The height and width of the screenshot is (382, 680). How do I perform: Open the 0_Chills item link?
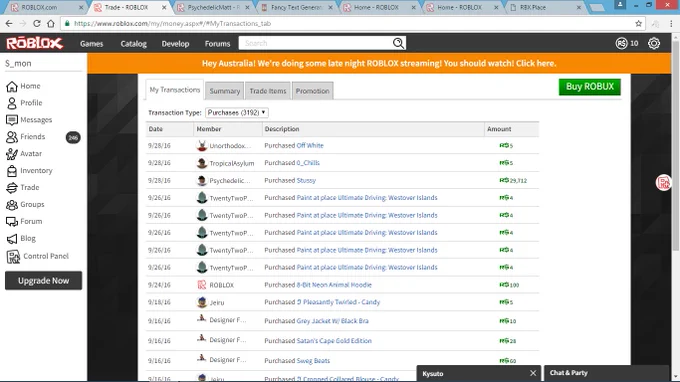[x=308, y=163]
